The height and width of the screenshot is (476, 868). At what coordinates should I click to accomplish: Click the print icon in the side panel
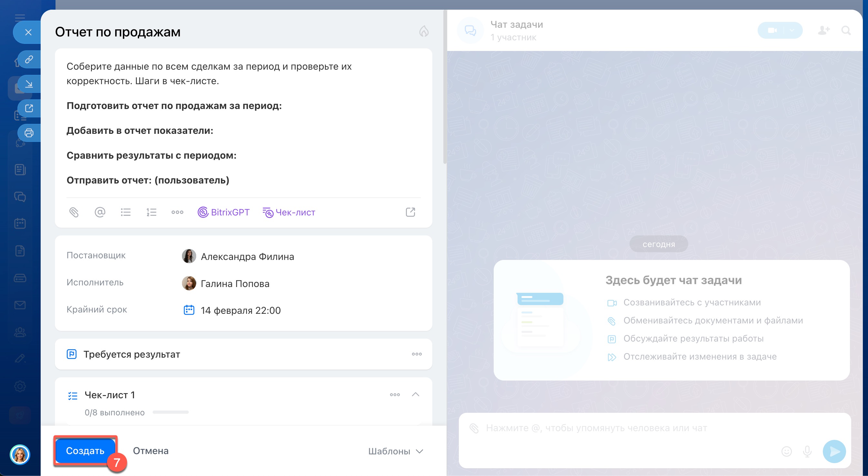tap(29, 133)
